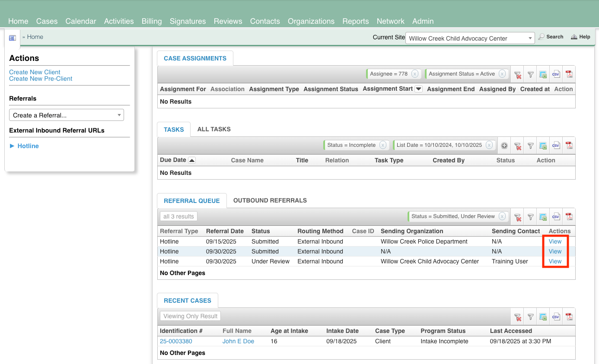The width and height of the screenshot is (599, 364).
Task: Sort tasks by Task Type header
Action: [x=389, y=160]
